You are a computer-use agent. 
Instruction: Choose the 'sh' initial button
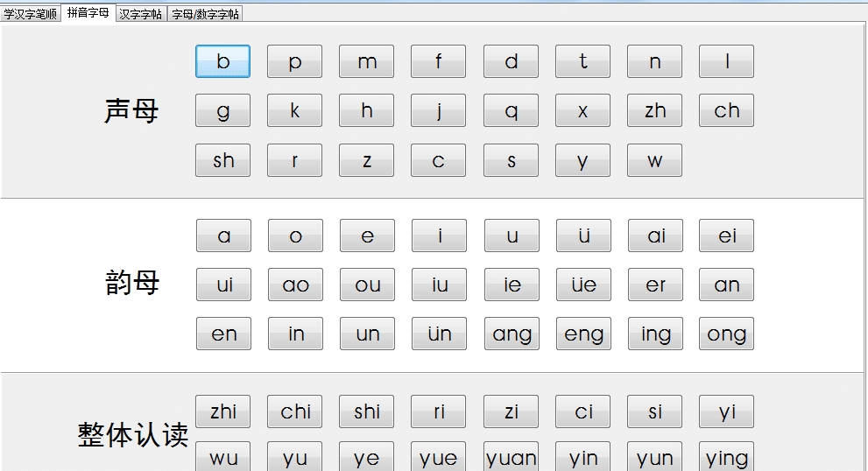[x=223, y=160]
